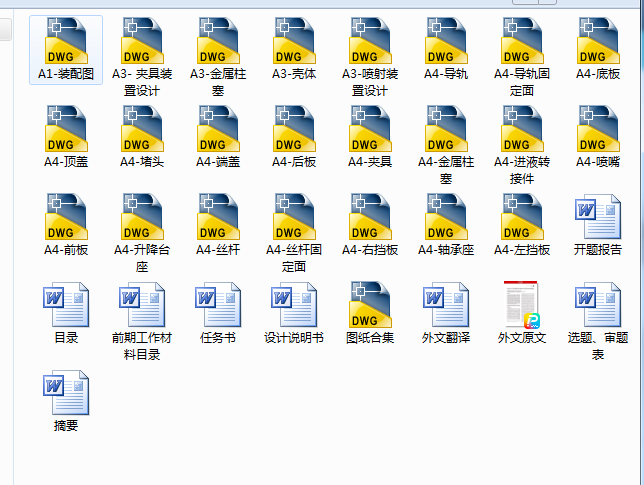The width and height of the screenshot is (644, 485).
Task: Click the file name text A4-轴承座
Action: pos(446,250)
